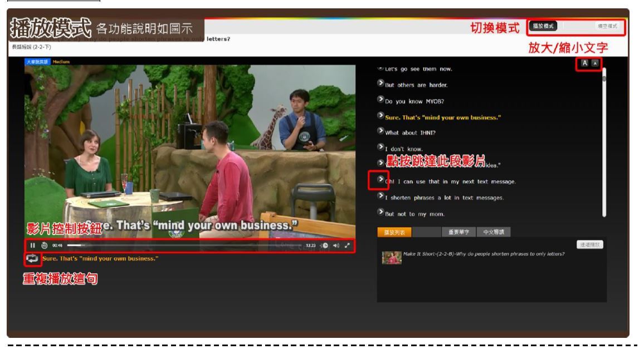Open the playback speed control icon
644x354 pixels.
324,245
